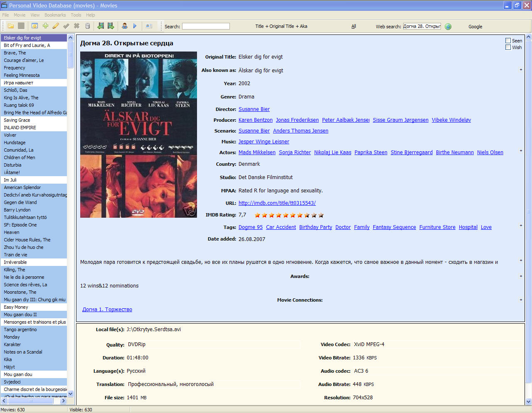The image size is (532, 413).
Task: Click scenario link Anders Thomas Jensen
Action: click(300, 131)
